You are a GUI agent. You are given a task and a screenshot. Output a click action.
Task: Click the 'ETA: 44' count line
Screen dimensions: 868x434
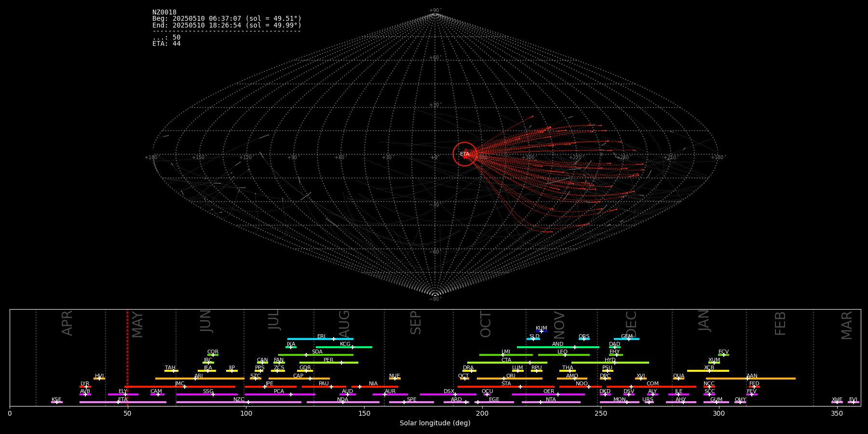pyautogui.click(x=166, y=44)
